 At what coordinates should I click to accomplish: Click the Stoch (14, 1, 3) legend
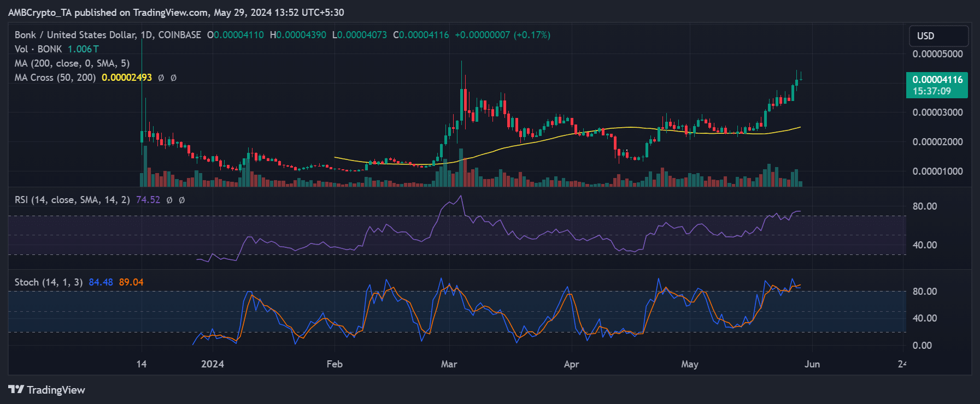[49, 282]
